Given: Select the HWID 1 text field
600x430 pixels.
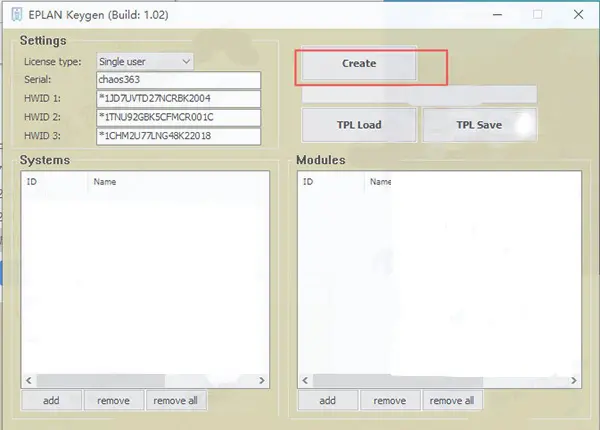Looking at the screenshot, I should [x=177, y=99].
